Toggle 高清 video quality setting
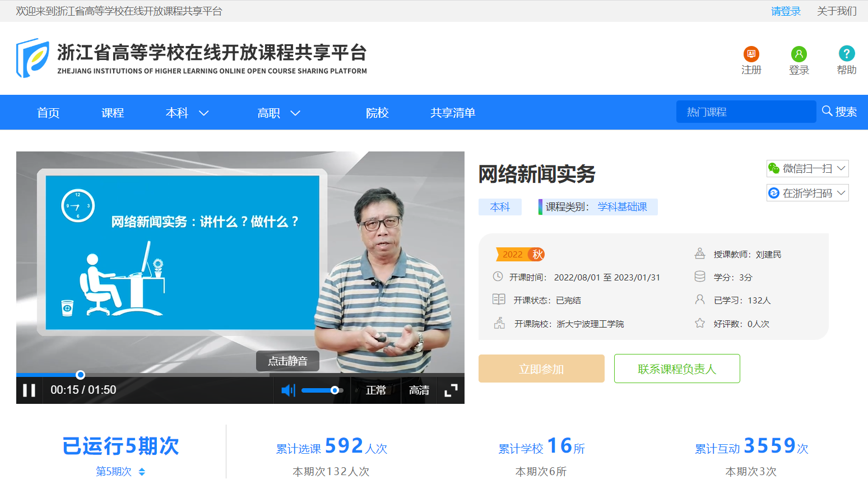The height and width of the screenshot is (488, 868). (419, 390)
